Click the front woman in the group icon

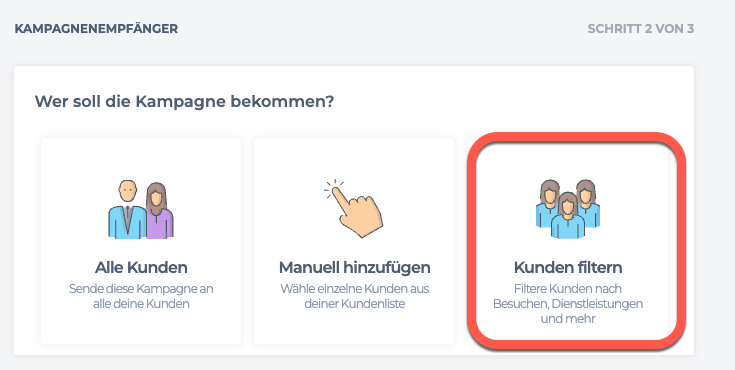(x=568, y=216)
